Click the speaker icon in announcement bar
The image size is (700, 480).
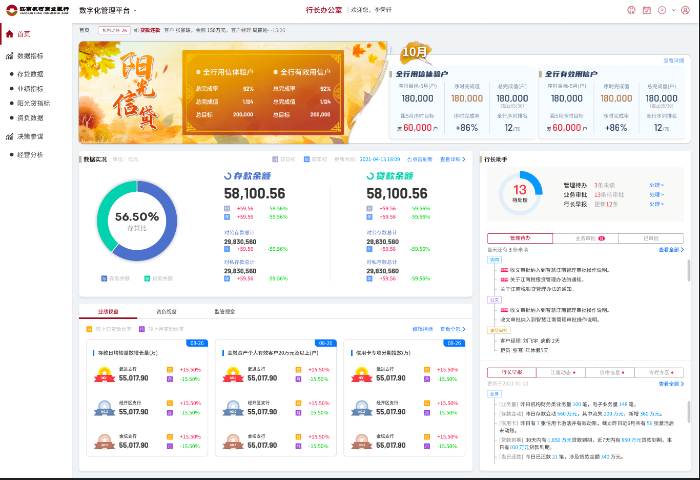[x=136, y=30]
